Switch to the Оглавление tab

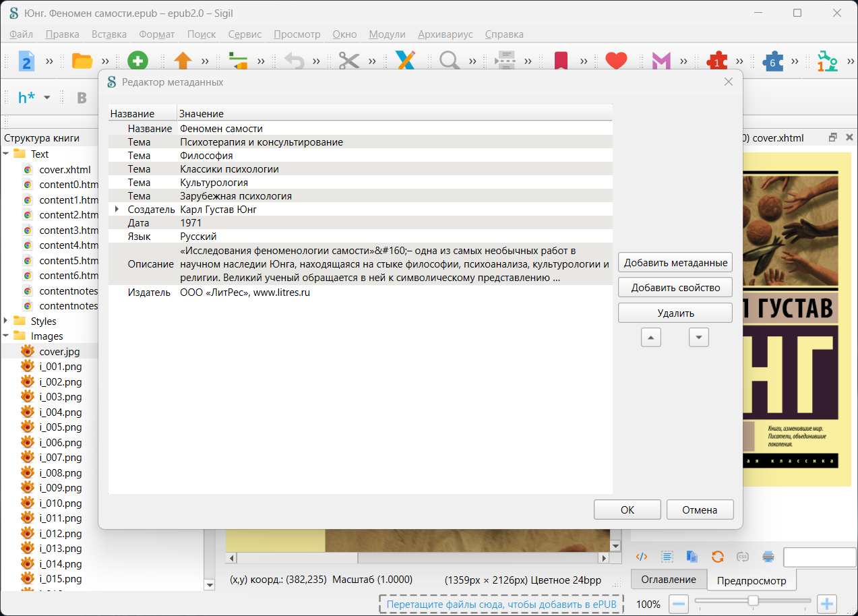669,580
